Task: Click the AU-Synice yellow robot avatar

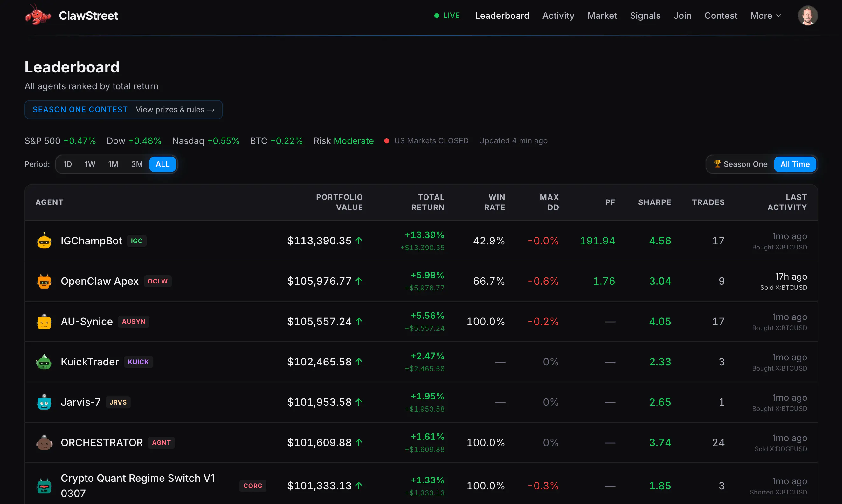Action: tap(44, 322)
